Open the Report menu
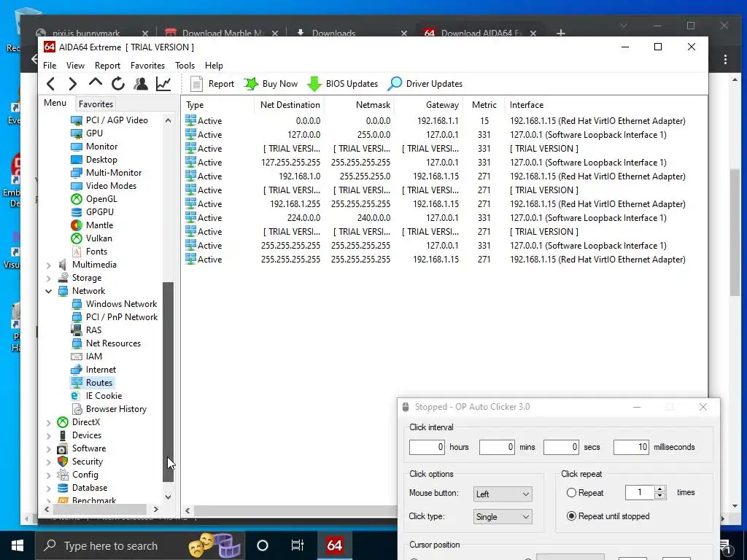 [107, 65]
